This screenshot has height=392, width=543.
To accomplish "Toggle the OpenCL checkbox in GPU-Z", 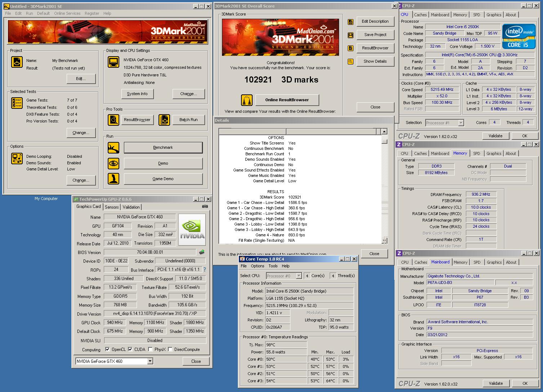I will click(x=107, y=349).
